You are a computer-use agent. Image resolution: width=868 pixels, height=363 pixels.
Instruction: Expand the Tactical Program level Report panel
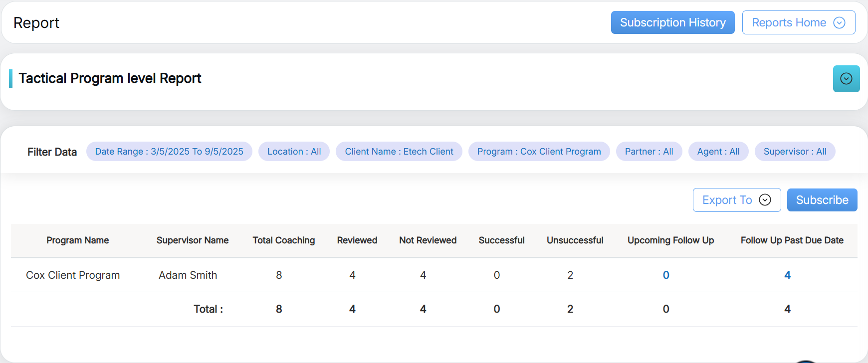tap(846, 79)
